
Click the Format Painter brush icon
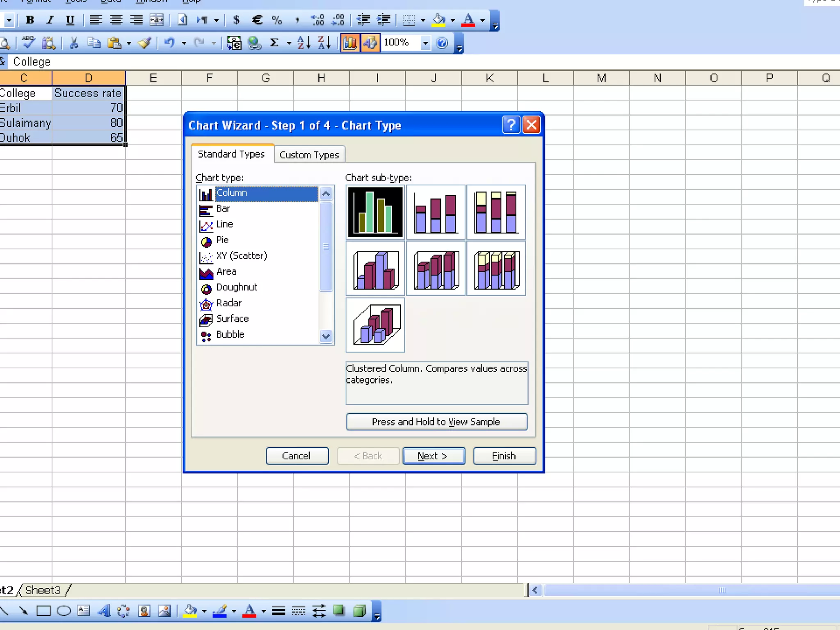pos(145,43)
